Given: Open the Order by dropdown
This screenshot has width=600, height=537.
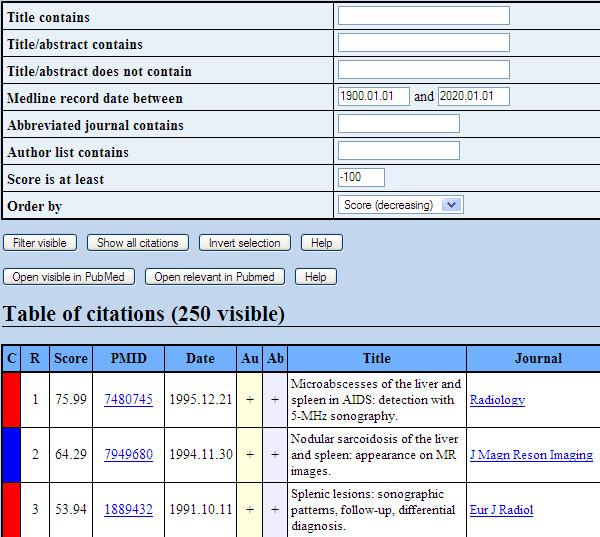Looking at the screenshot, I should [x=400, y=205].
